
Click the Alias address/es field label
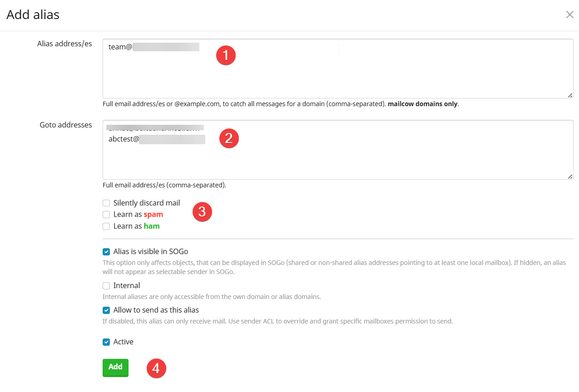64,44
